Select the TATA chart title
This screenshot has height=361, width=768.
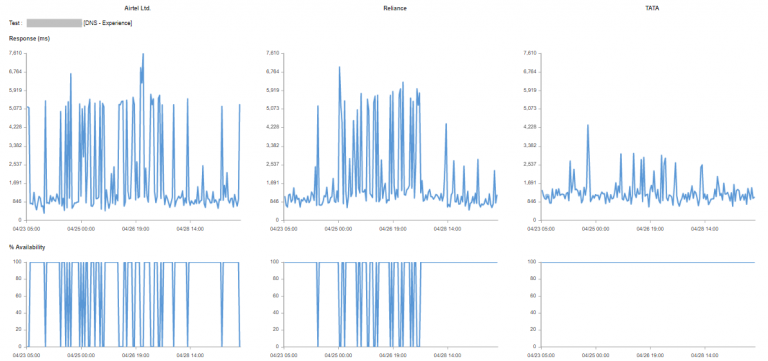(x=651, y=9)
